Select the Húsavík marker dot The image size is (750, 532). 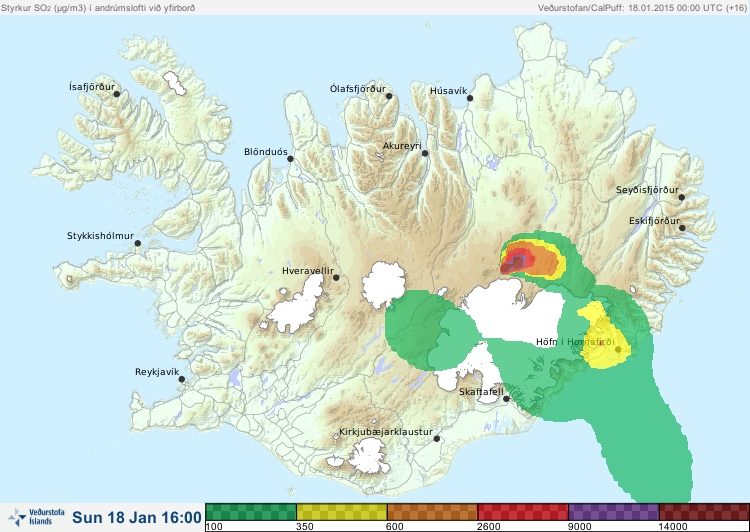(x=470, y=98)
